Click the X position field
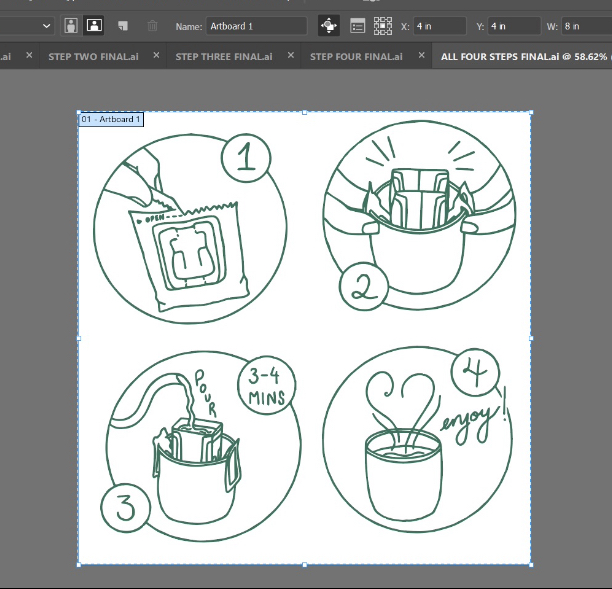Screen dimensions: 612x589 pos(438,26)
